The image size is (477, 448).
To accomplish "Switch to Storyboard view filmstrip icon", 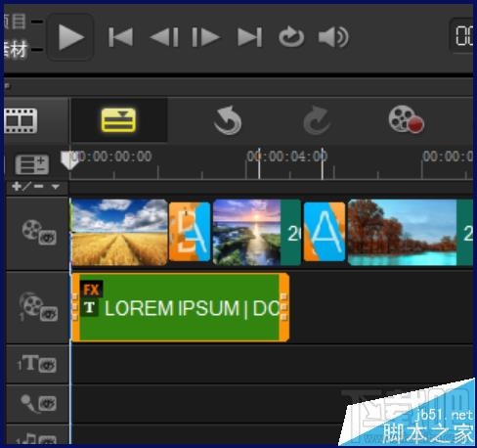I will coord(21,120).
